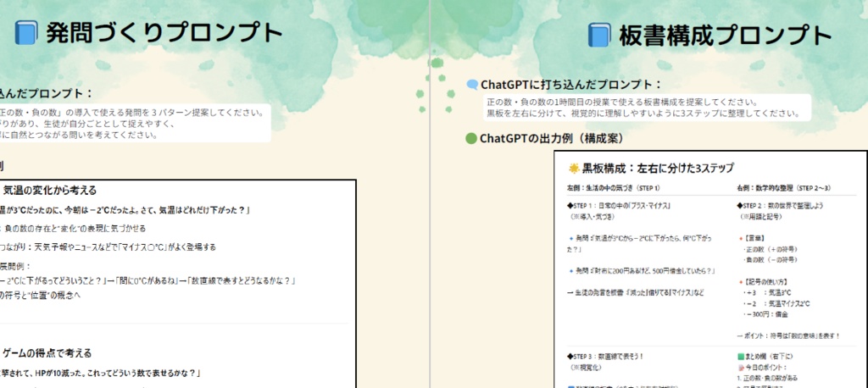Click the note （※視覚化）
The width and height of the screenshot is (868, 388).
pyautogui.click(x=588, y=368)
